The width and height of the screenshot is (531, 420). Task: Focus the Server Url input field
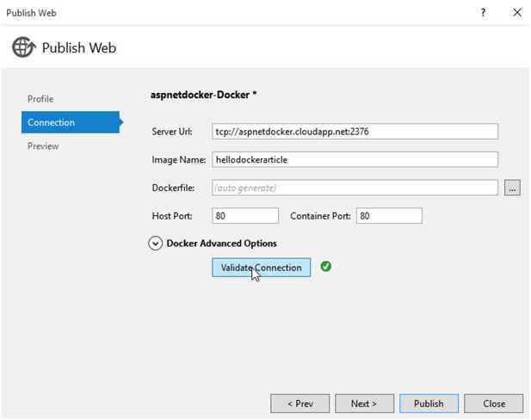point(355,132)
